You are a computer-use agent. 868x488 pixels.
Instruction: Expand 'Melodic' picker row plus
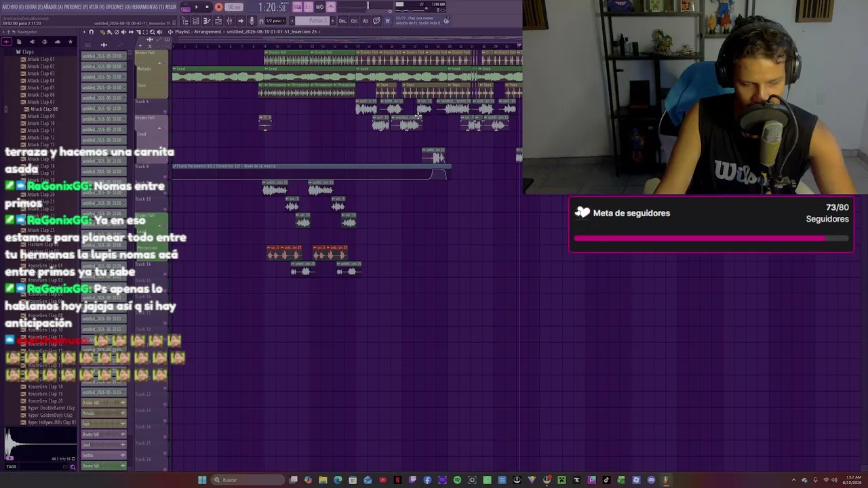[123, 413]
